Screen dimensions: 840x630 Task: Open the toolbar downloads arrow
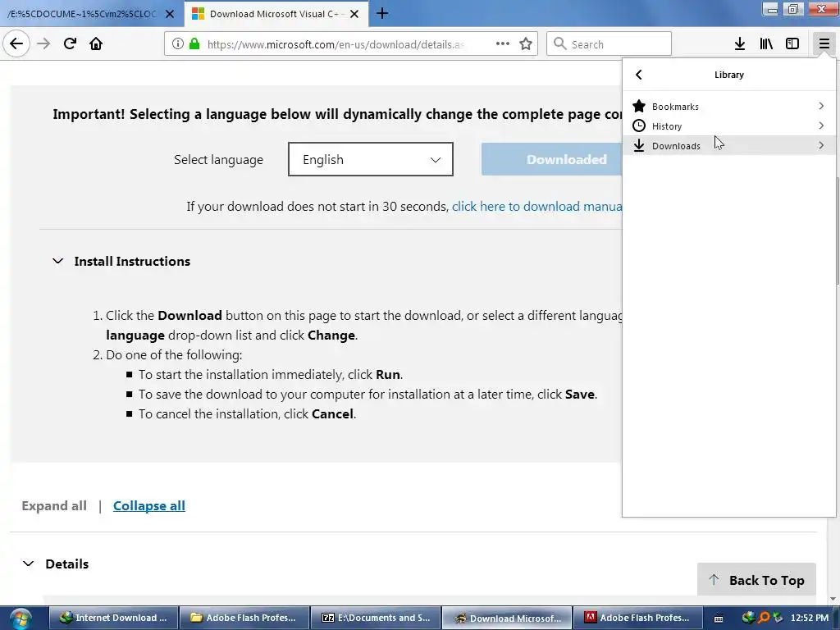pos(740,44)
